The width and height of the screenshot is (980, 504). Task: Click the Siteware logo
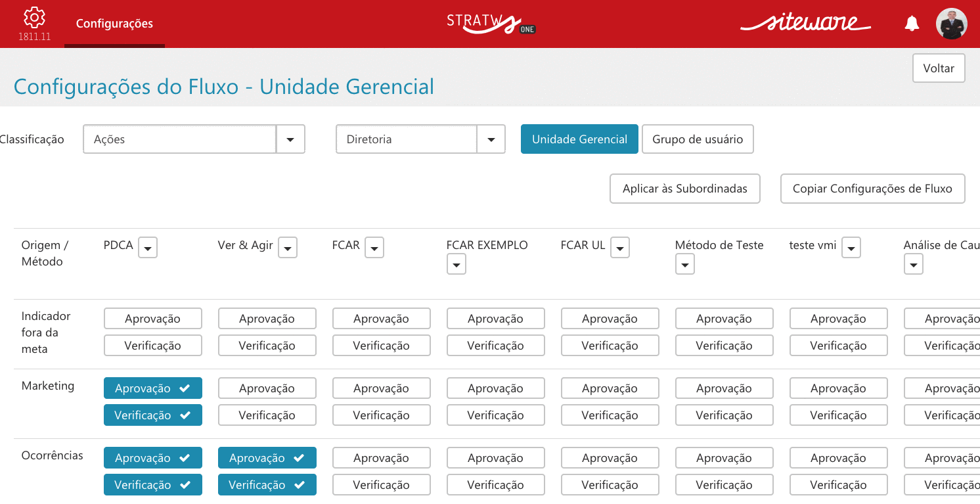(805, 23)
